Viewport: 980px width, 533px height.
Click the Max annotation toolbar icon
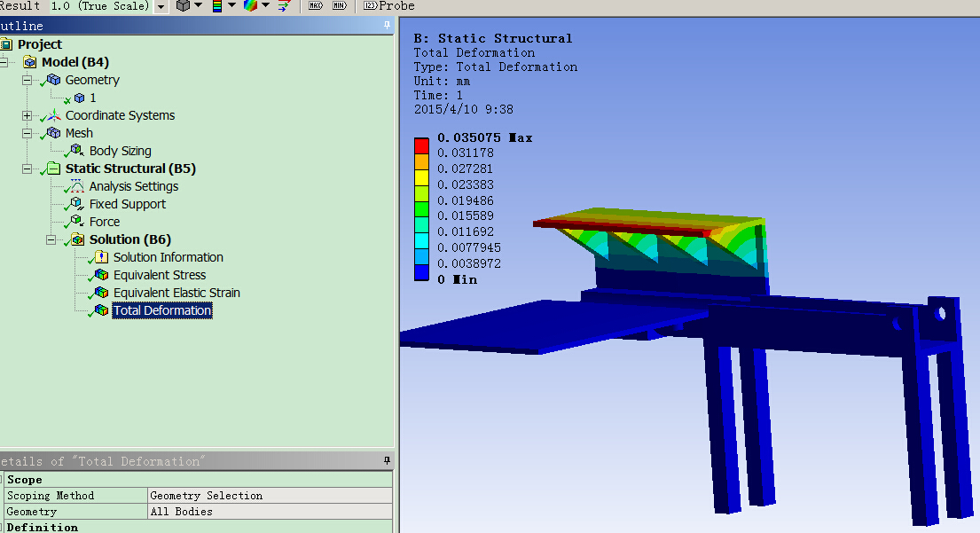(x=315, y=6)
